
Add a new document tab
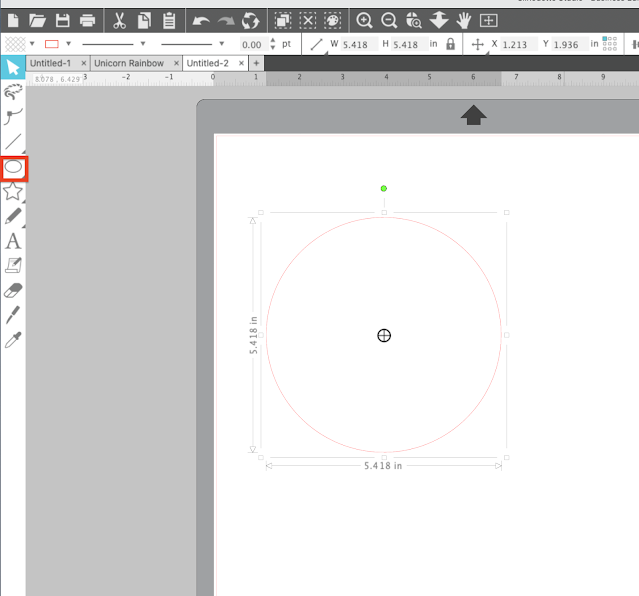256,63
